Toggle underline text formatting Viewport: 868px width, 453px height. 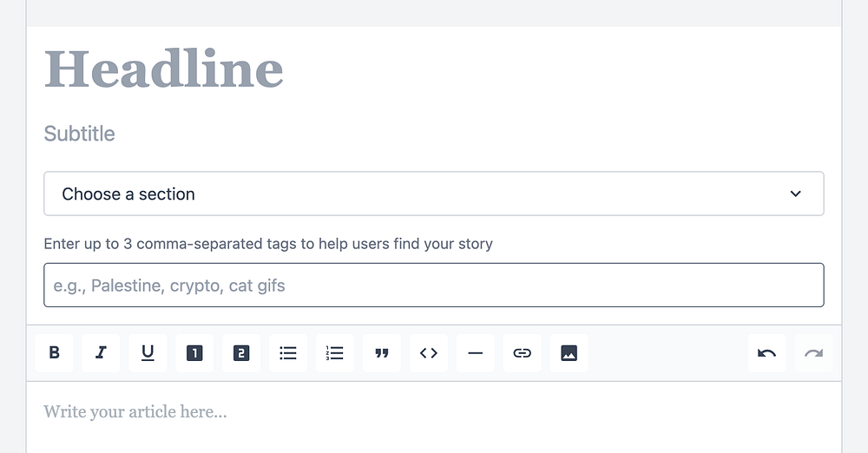click(148, 353)
